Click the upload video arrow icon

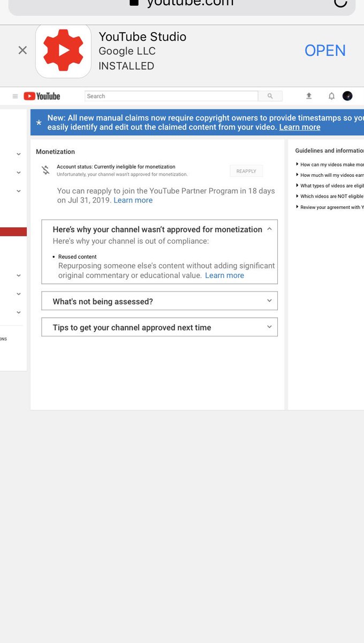pos(309,96)
